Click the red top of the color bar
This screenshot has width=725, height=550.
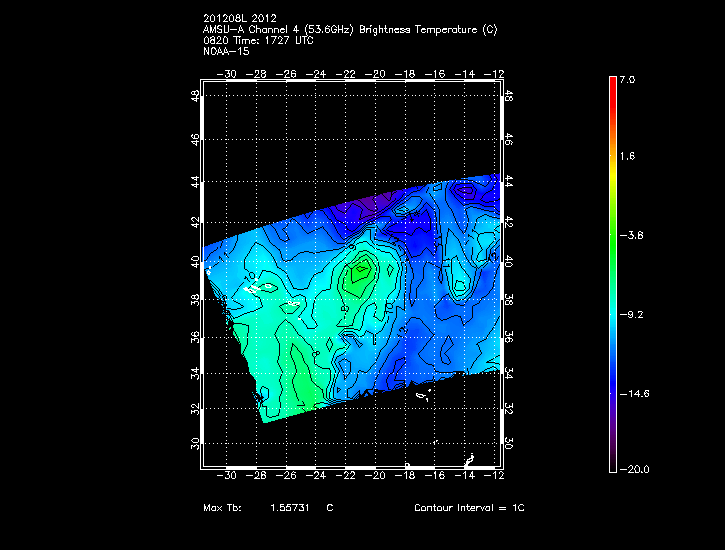click(x=613, y=83)
